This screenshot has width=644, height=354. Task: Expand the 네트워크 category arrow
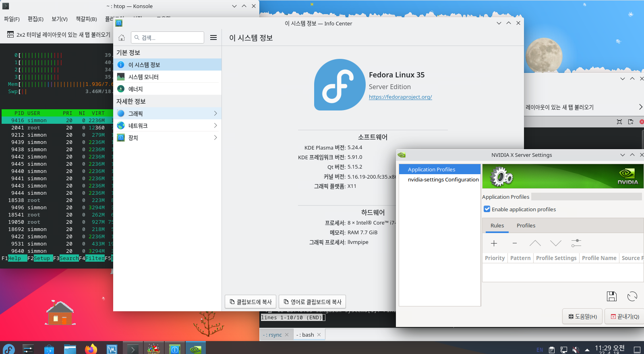(x=215, y=125)
